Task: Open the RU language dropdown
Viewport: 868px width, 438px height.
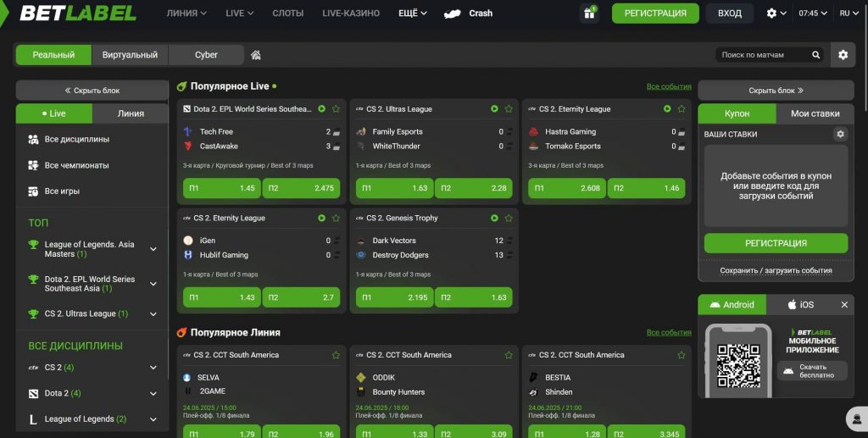Action: [849, 14]
